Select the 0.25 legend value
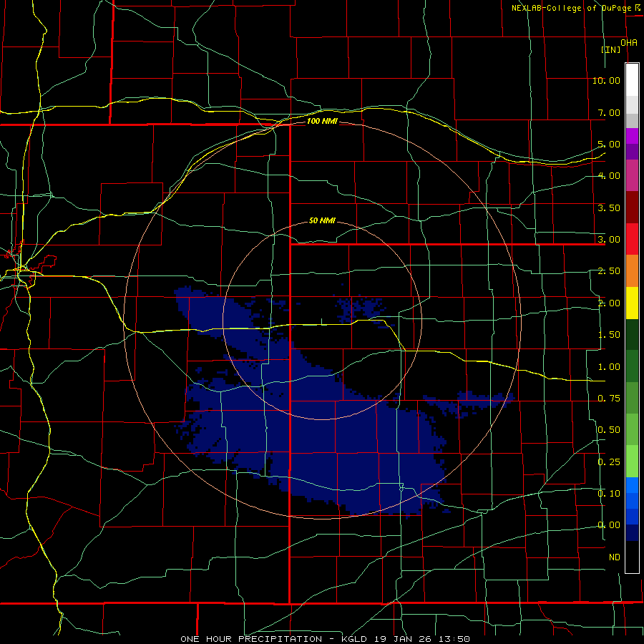The width and height of the screenshot is (644, 644). [609, 462]
